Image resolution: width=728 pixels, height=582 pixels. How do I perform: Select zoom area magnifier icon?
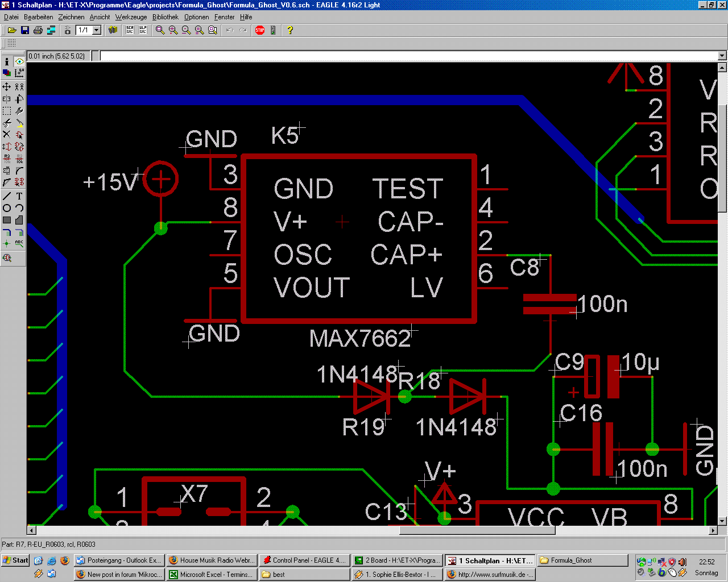(212, 30)
